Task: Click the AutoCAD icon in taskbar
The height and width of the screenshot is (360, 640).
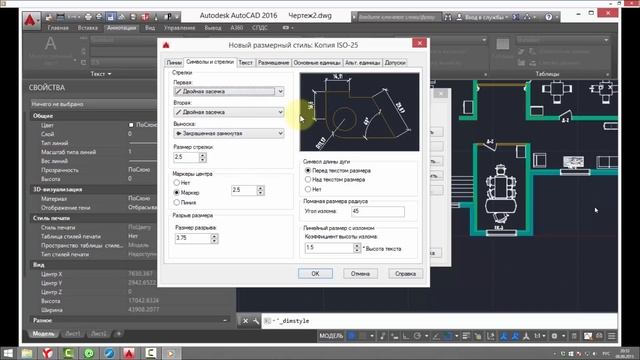Action: click(129, 353)
